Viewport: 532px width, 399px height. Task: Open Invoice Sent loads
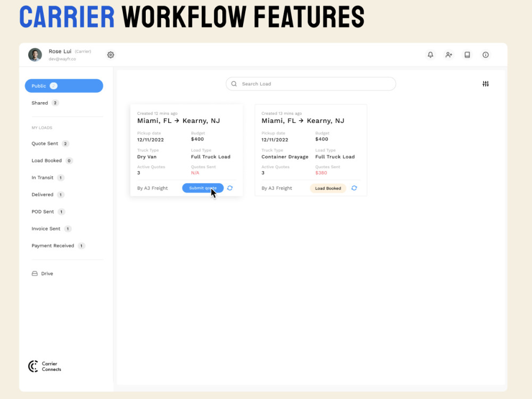click(x=51, y=229)
